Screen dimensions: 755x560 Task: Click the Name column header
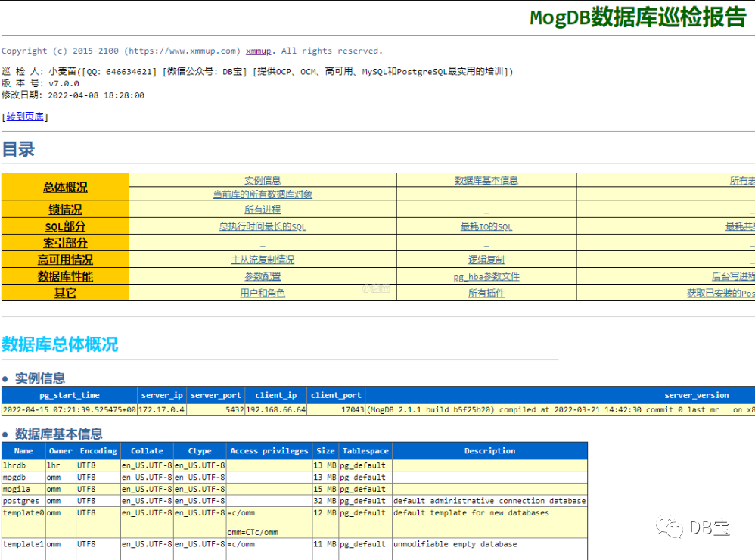pos(23,451)
